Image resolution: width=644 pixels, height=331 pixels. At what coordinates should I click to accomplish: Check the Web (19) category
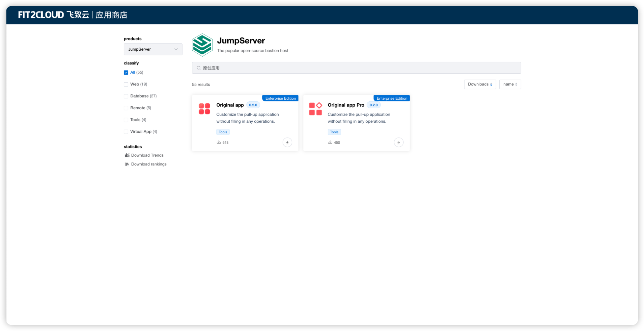point(126,84)
